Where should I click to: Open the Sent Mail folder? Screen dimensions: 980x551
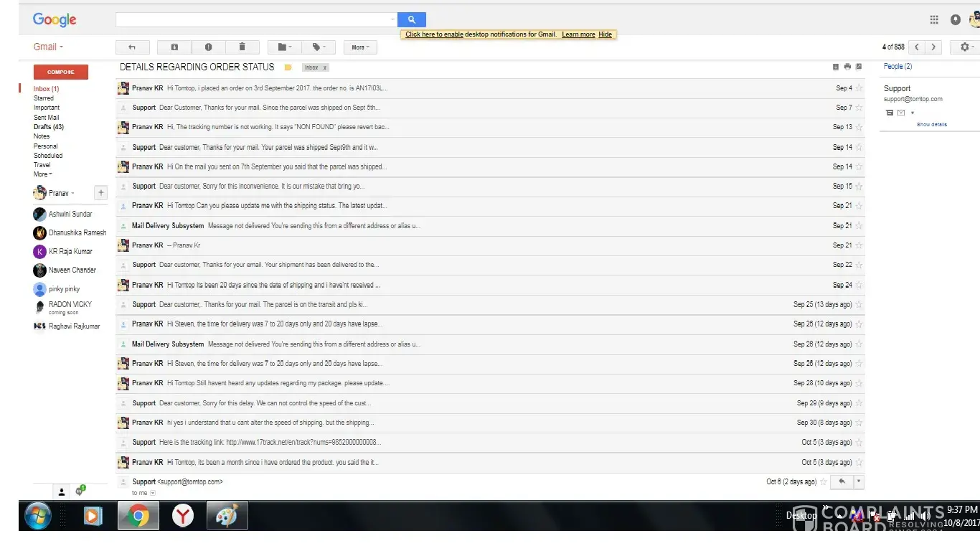[x=46, y=118]
